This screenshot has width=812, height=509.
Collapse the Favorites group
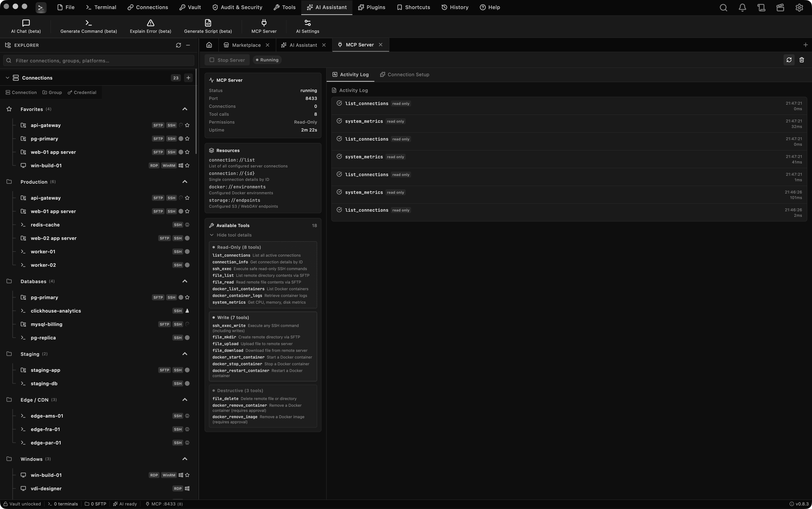(185, 109)
